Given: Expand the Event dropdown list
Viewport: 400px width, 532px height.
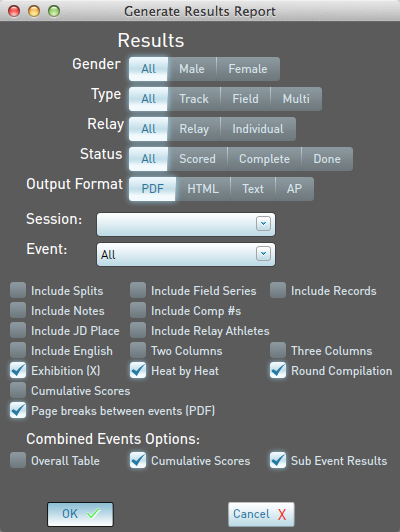Looking at the screenshot, I should coord(263,254).
